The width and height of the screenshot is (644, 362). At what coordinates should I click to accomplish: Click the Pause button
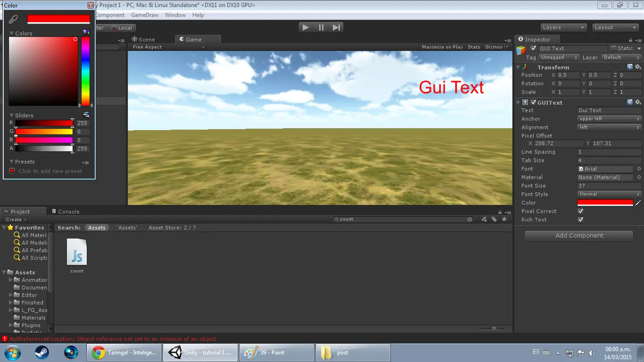321,27
